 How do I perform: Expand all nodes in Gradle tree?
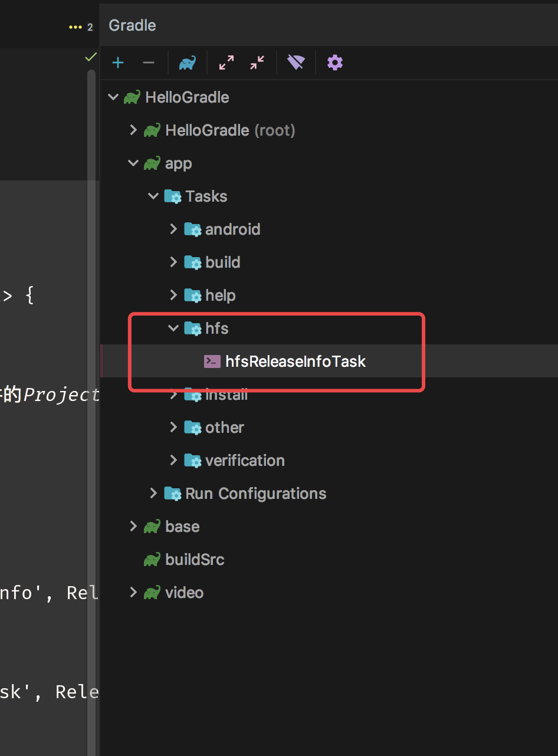coord(227,63)
